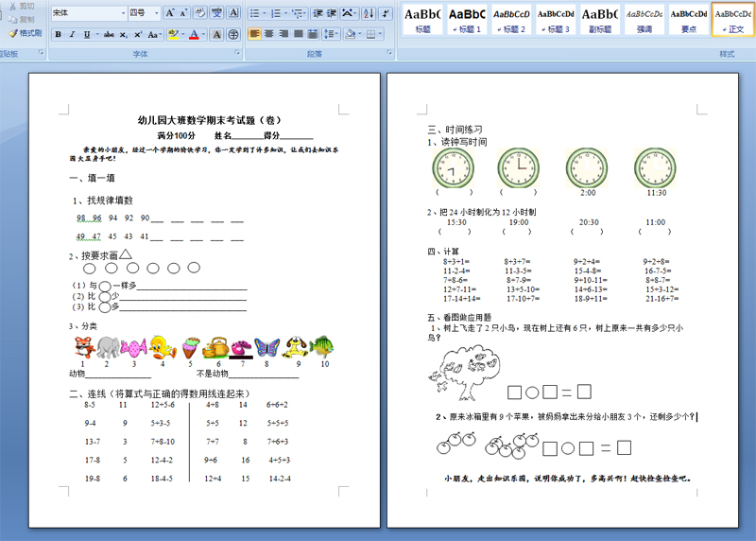Viewport: 756px width, 541px height.
Task: Increase font size with Grow Font
Action: 170,13
